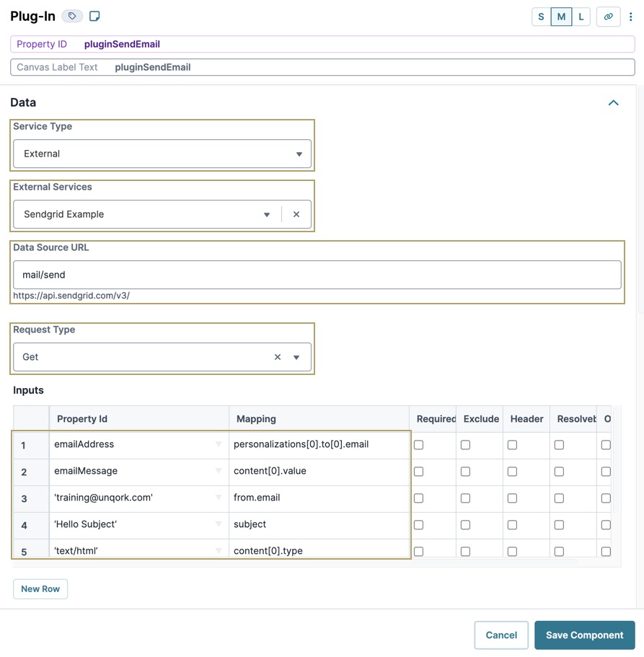Select large size L view

point(581,17)
